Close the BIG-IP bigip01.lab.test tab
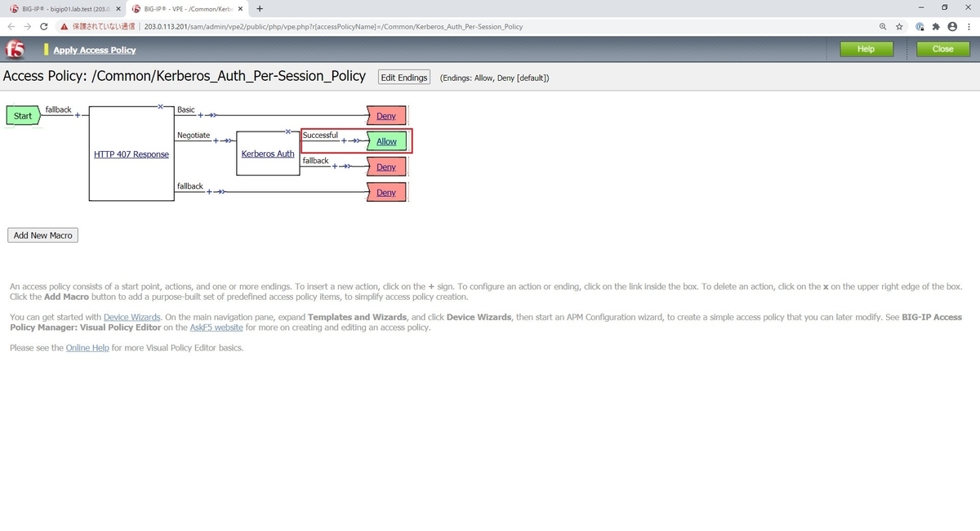Screen dimensions: 980x531 point(117,8)
